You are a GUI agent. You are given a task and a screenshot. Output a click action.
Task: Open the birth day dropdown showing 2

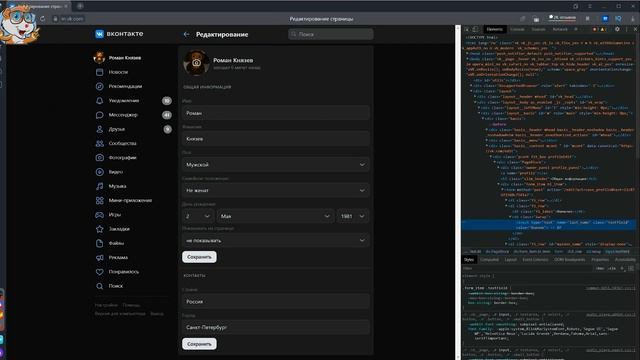[x=198, y=216]
